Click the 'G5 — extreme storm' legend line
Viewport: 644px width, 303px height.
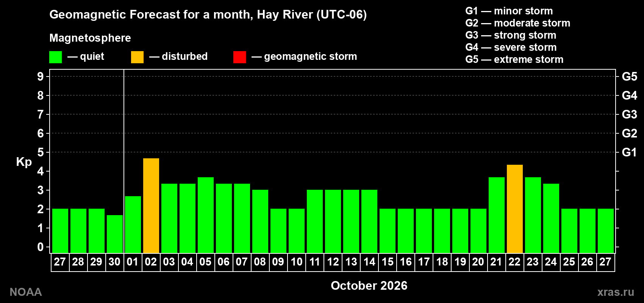514,59
